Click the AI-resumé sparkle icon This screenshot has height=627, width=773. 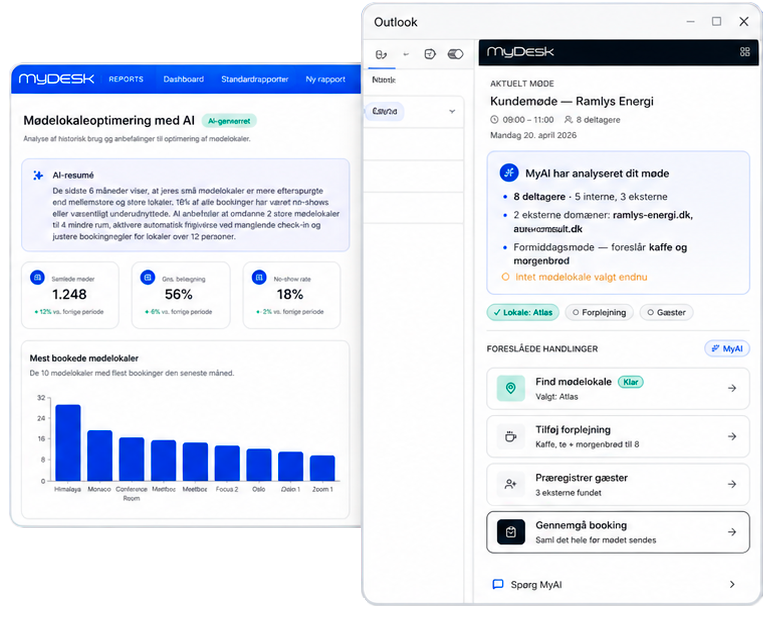[38, 175]
